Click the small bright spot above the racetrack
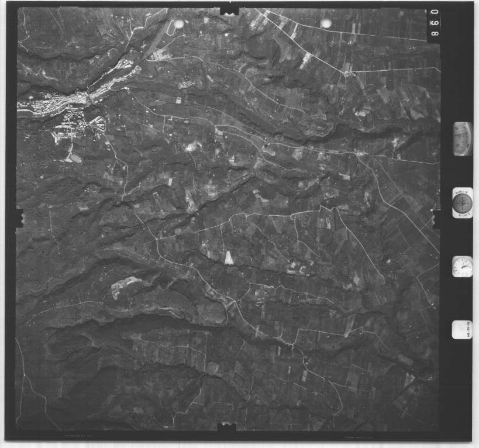 pos(178,23)
